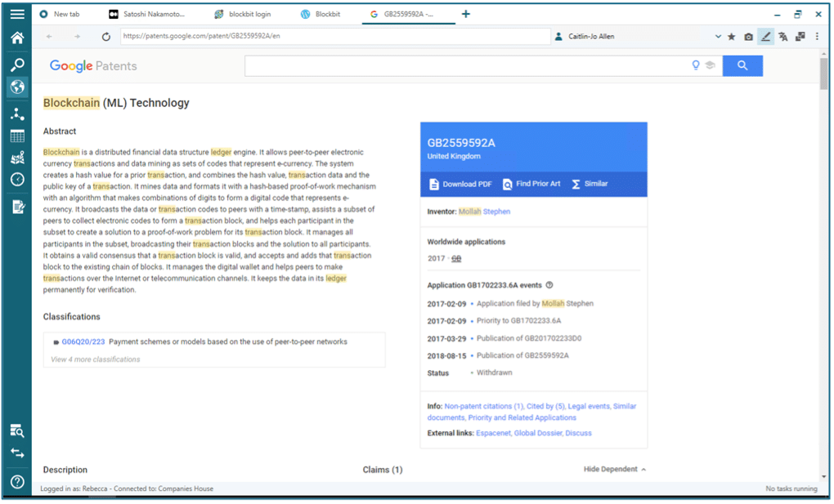This screenshot has height=504, width=834.
Task: Click the scrollbar down arrow
Action: coord(823,477)
